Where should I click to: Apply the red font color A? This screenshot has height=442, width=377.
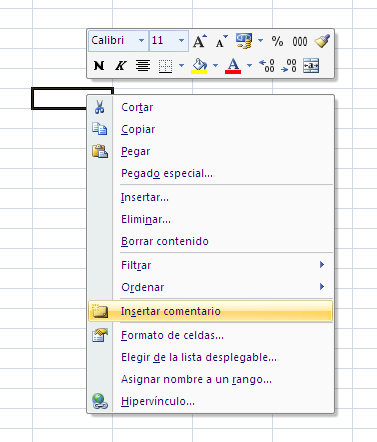click(233, 66)
